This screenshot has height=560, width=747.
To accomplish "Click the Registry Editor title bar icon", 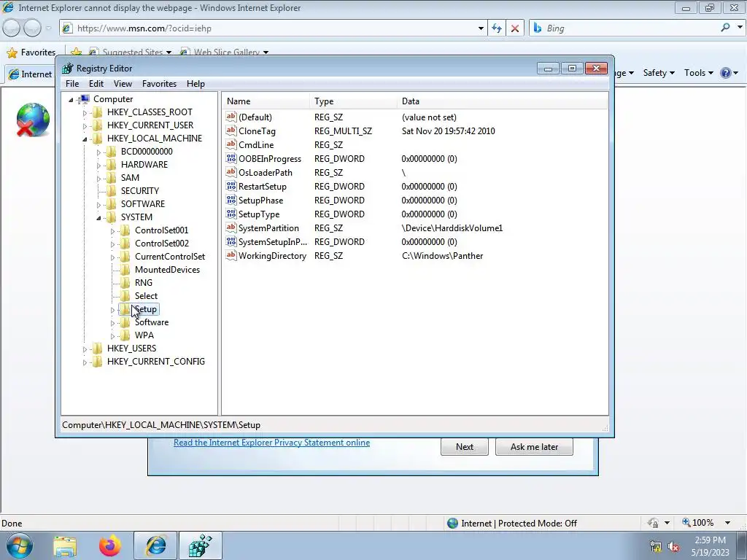I will 68,69.
